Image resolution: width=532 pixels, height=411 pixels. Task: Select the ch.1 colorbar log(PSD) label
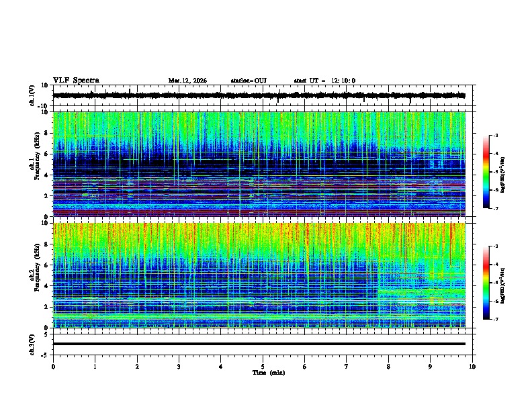pyautogui.click(x=503, y=175)
